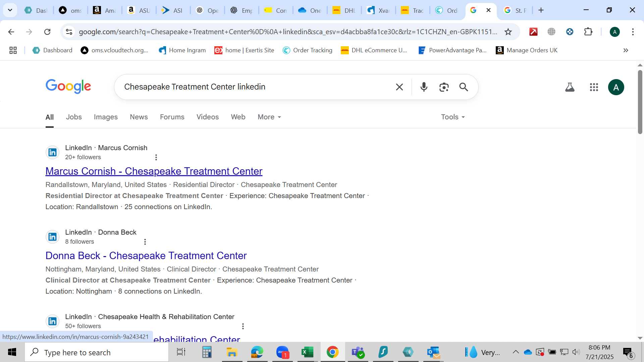Open the Google account avatar beside apps grid
This screenshot has height=362, width=644.
tap(616, 87)
